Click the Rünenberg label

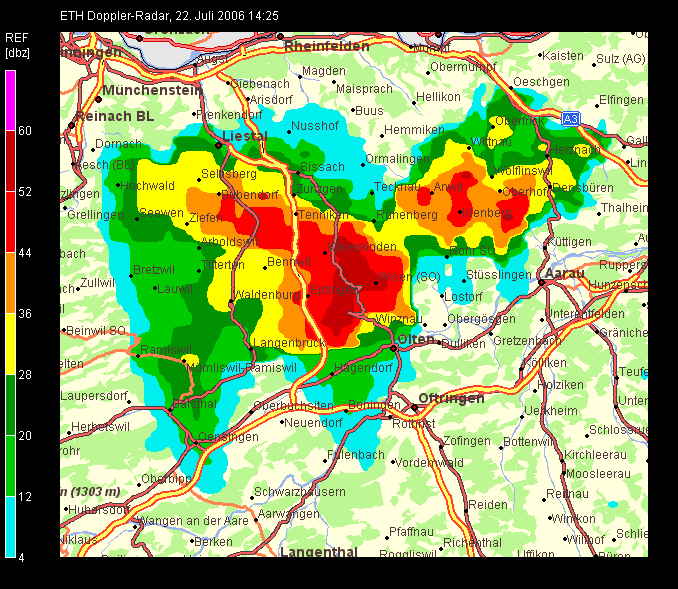click(x=407, y=214)
